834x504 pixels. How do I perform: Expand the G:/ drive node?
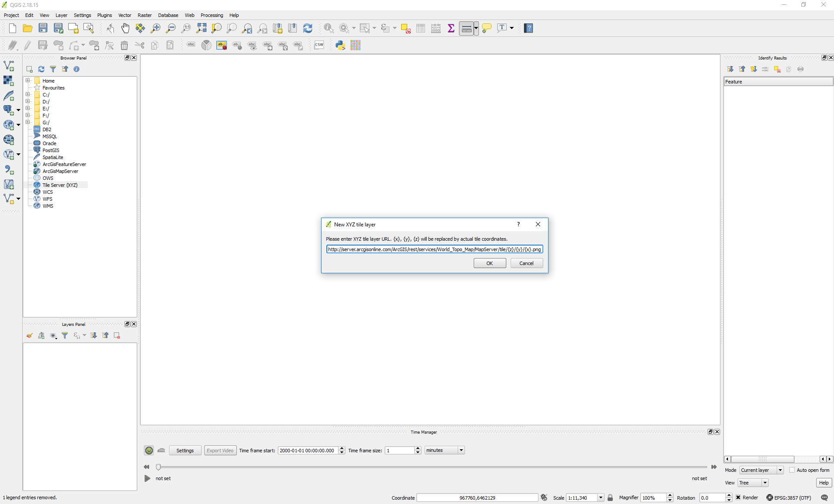[x=28, y=122]
